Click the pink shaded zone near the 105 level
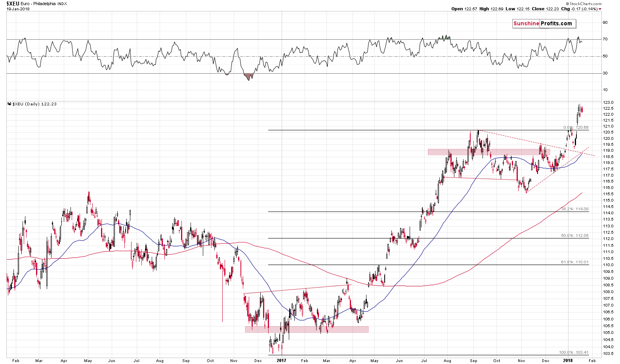This screenshot has width=620, height=364. coord(307,329)
